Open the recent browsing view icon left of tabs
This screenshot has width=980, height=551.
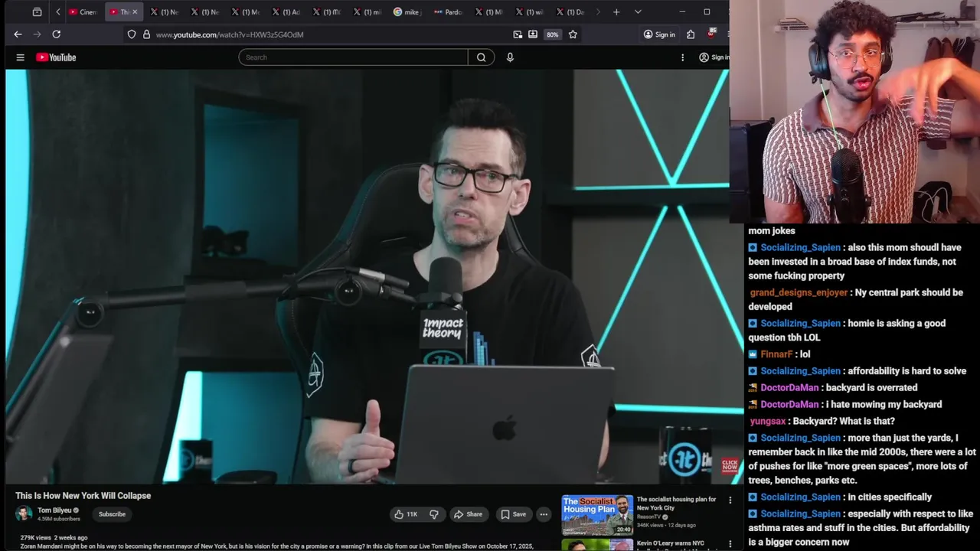pyautogui.click(x=37, y=12)
